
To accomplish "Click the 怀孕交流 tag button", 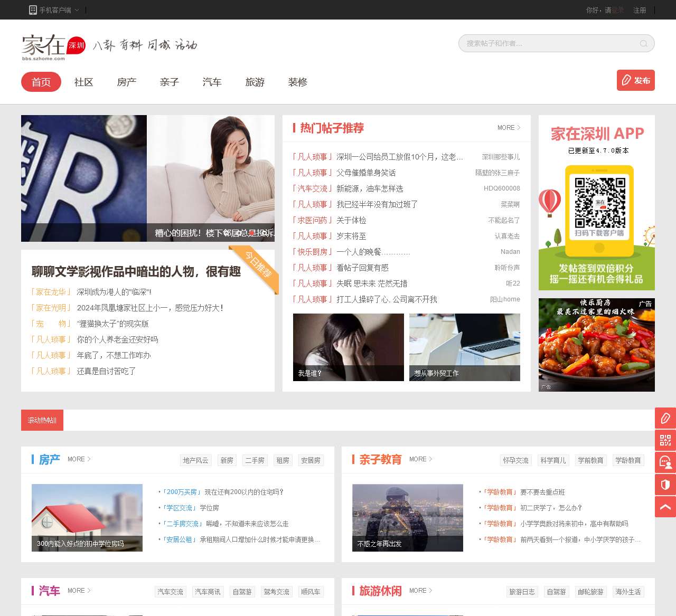I will [x=516, y=460].
